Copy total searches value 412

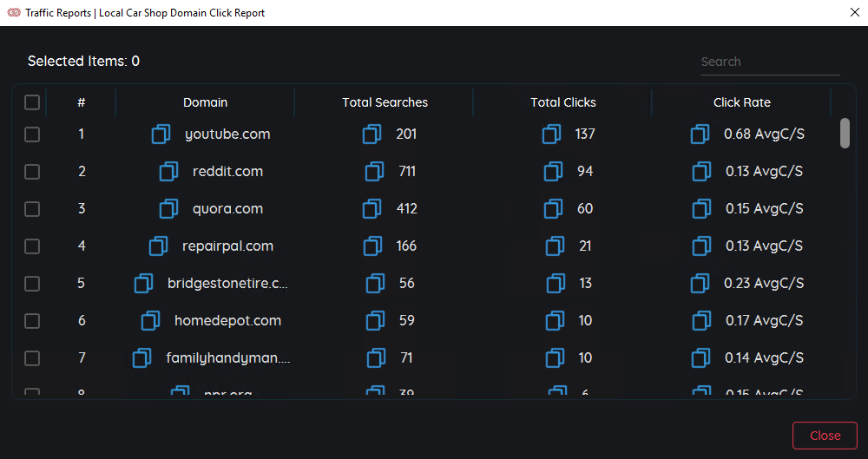tap(372, 209)
